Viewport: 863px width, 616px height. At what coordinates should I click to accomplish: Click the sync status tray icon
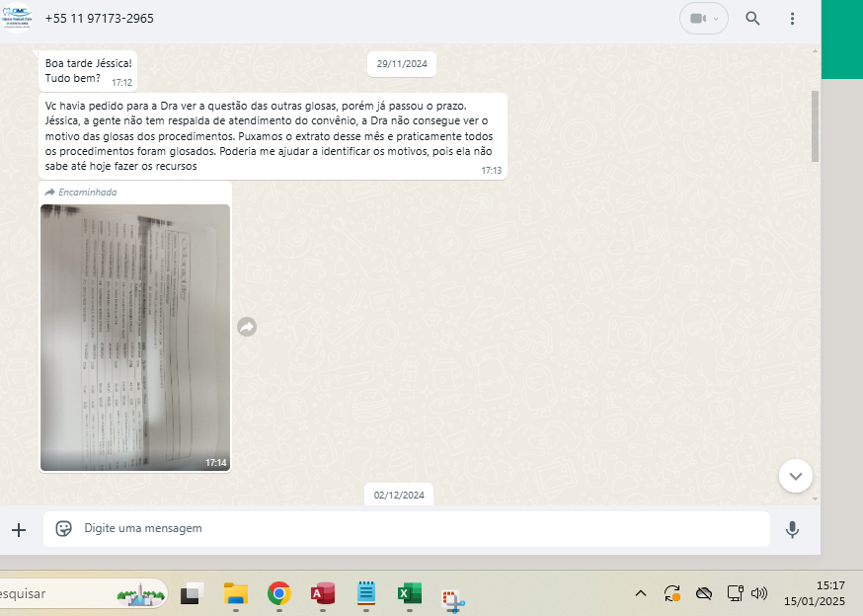[672, 593]
